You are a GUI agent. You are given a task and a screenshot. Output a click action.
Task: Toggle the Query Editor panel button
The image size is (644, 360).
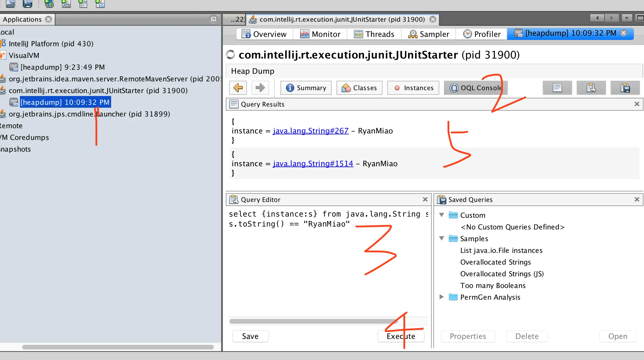pos(591,88)
